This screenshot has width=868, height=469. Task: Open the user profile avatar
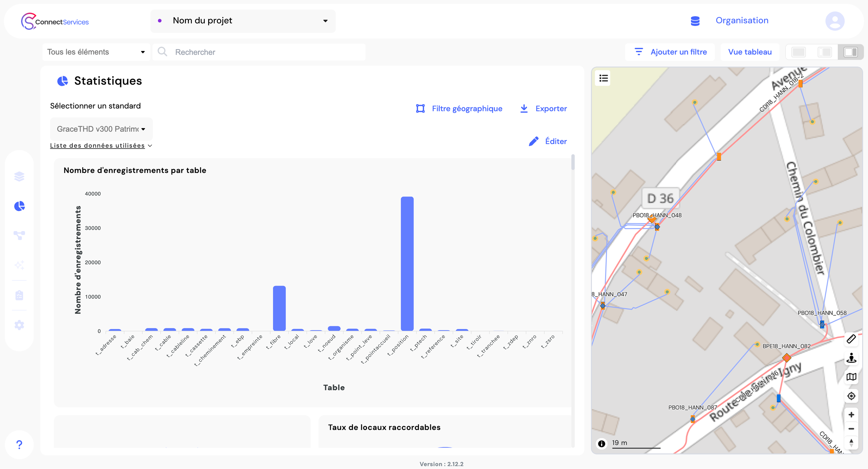click(x=835, y=21)
